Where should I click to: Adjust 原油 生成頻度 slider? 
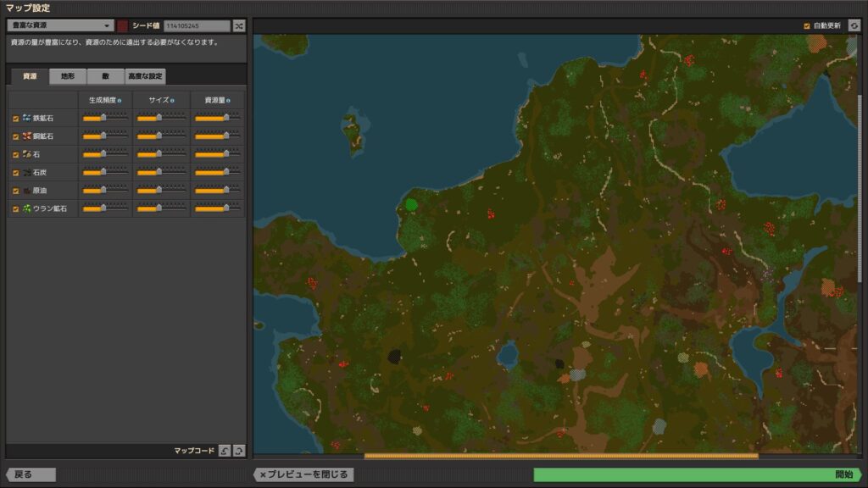click(x=105, y=190)
